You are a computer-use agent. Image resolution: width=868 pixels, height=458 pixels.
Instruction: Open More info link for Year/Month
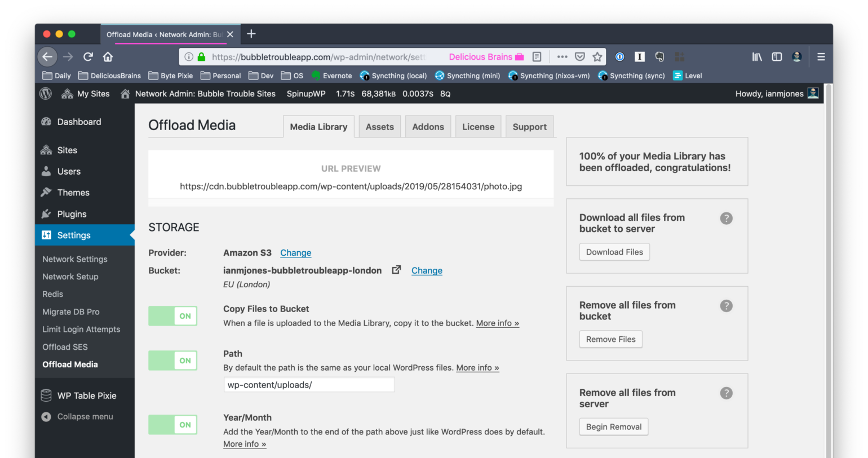point(245,444)
